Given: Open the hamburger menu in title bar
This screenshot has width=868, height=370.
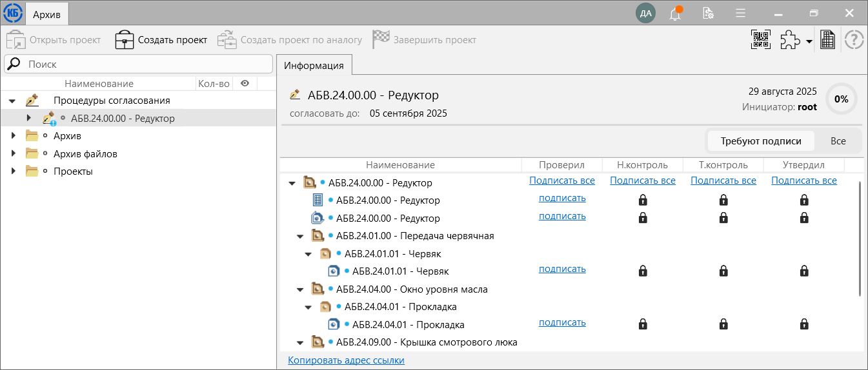Looking at the screenshot, I should click(x=740, y=13).
